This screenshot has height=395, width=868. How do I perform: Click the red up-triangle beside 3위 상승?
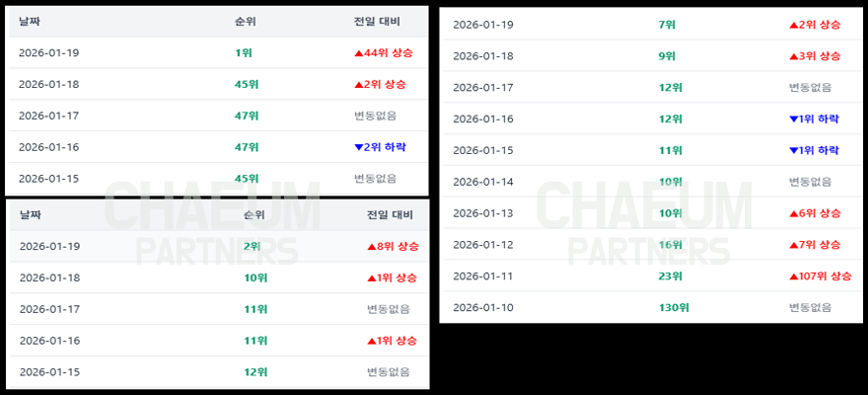[x=794, y=56]
